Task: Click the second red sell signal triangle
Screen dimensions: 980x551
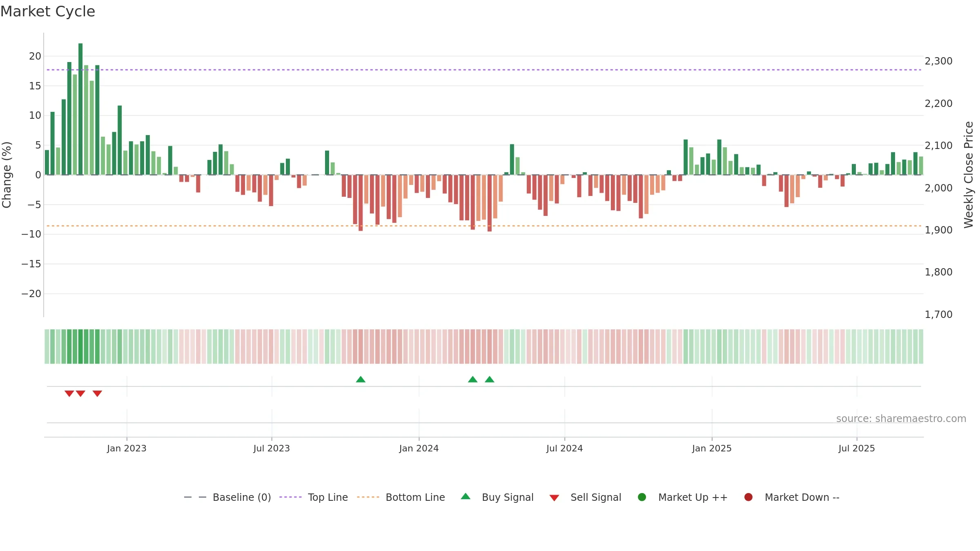Action: [80, 393]
